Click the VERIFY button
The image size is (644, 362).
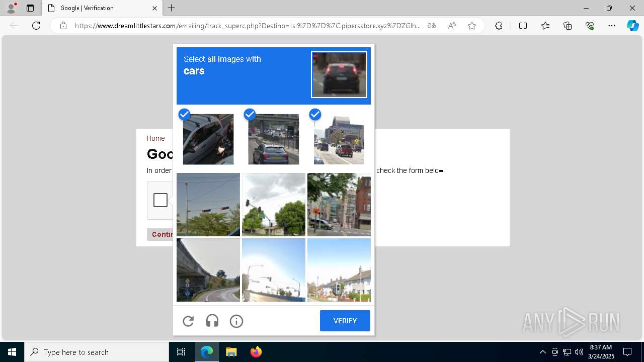pyautogui.click(x=345, y=321)
